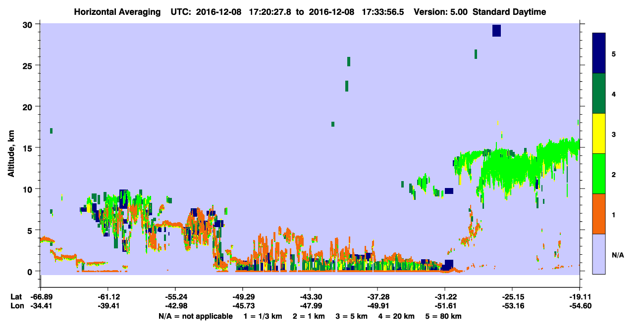Click the 'Lon' row label

click(16, 306)
